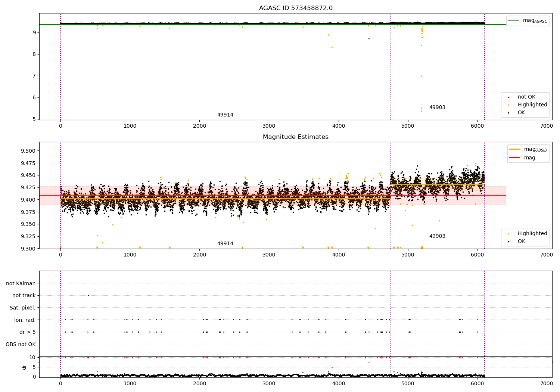Click OBSID label 49903 in Magnitude Estimates plot
This screenshot has width=560, height=392.
(x=437, y=236)
